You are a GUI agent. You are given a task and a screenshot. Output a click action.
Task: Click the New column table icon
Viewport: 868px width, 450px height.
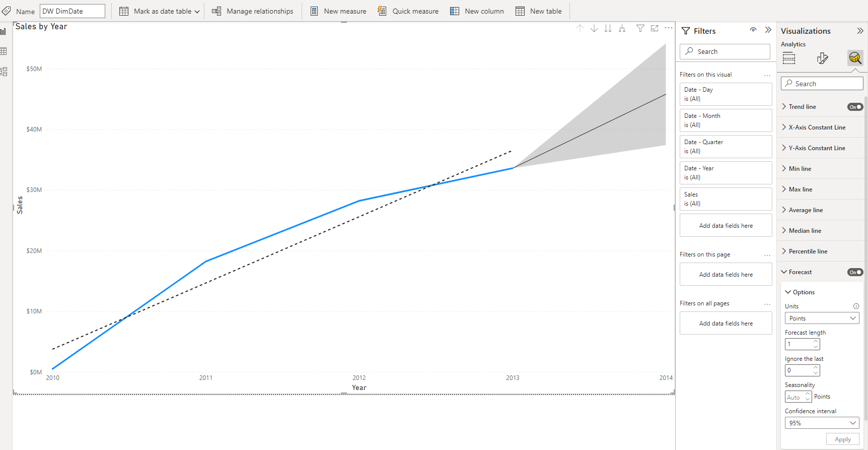455,11
